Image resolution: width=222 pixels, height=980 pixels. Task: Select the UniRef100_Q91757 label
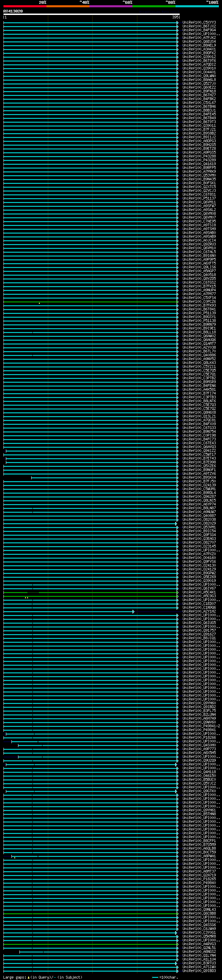coord(199,631)
